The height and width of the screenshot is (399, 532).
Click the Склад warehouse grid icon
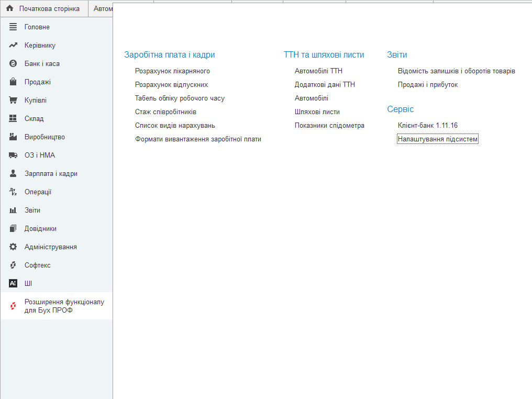[13, 118]
